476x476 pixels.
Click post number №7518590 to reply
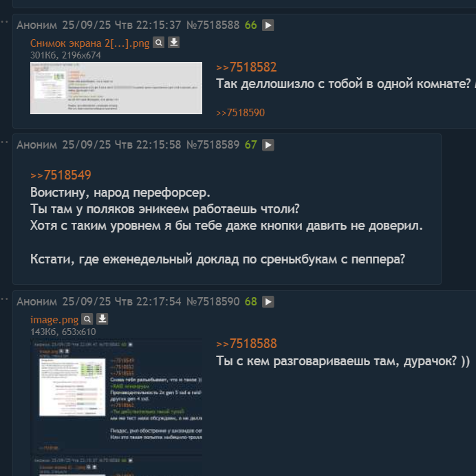coord(213,302)
